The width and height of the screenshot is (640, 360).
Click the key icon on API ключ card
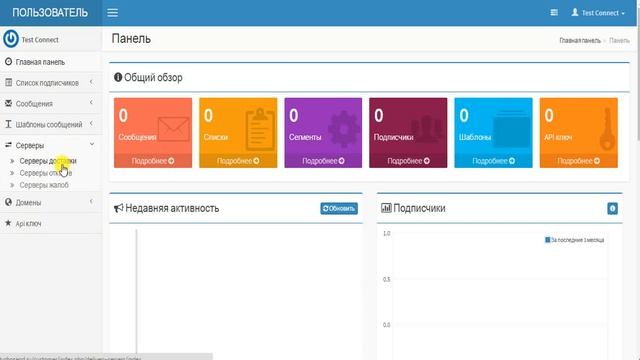click(607, 129)
